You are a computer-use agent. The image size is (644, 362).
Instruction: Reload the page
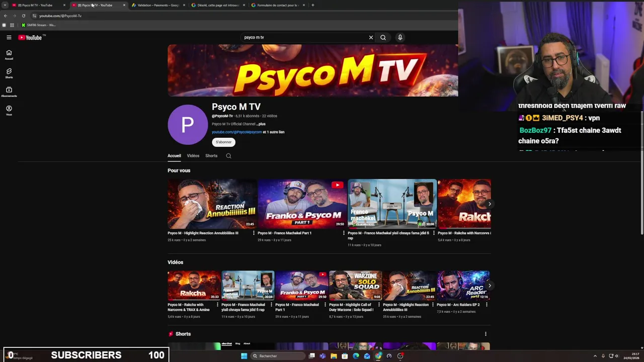coord(23,16)
